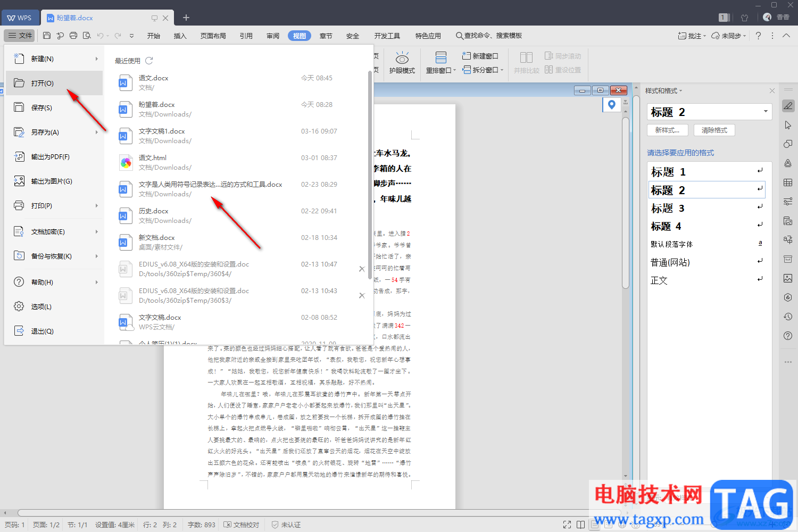Switch to the Developer Tools (开发工具) tab
Viewport: 798px width, 532px height.
[387, 36]
